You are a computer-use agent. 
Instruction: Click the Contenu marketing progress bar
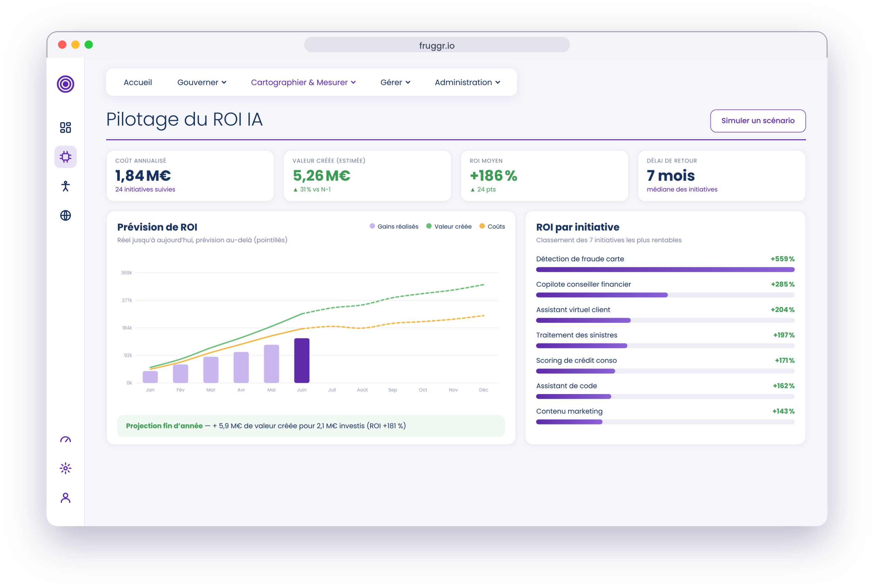tap(665, 422)
